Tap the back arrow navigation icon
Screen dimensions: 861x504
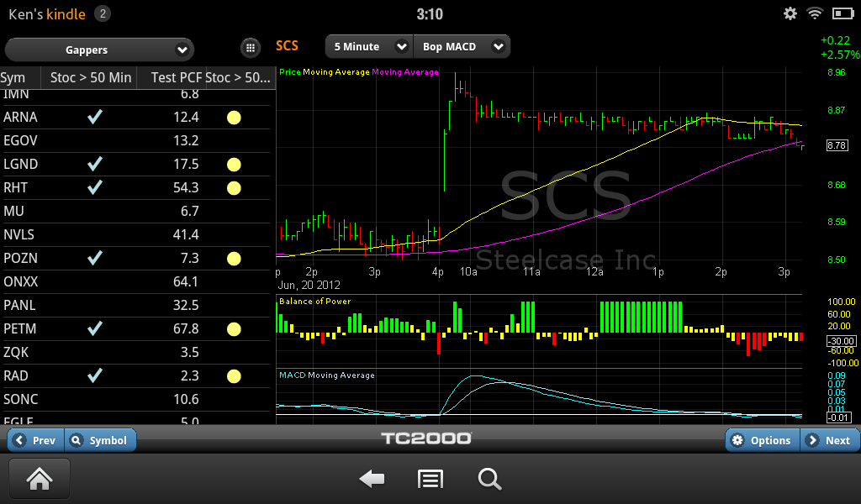[x=372, y=479]
